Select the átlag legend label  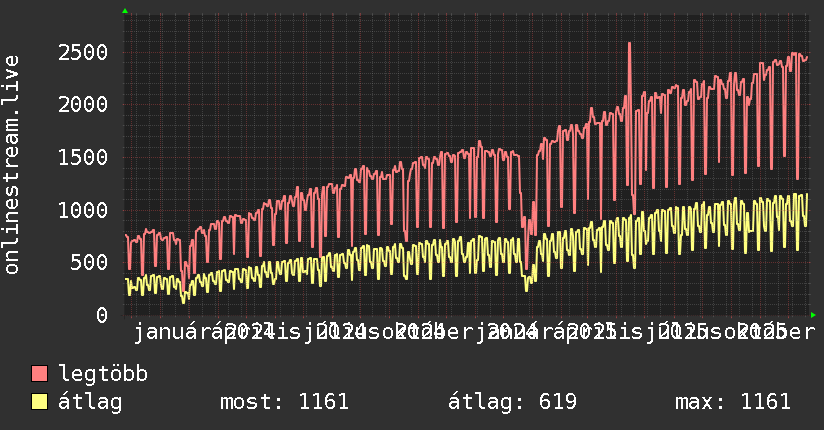click(x=90, y=402)
